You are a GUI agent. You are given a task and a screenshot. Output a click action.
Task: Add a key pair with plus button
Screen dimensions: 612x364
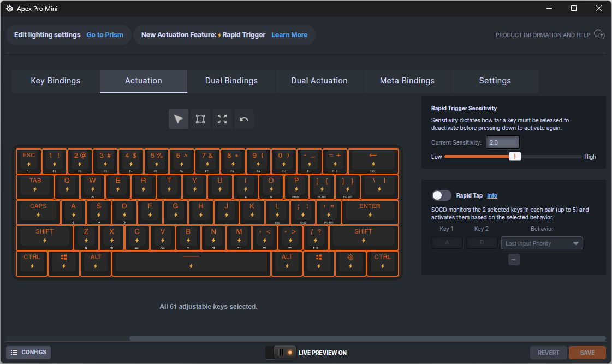click(514, 259)
